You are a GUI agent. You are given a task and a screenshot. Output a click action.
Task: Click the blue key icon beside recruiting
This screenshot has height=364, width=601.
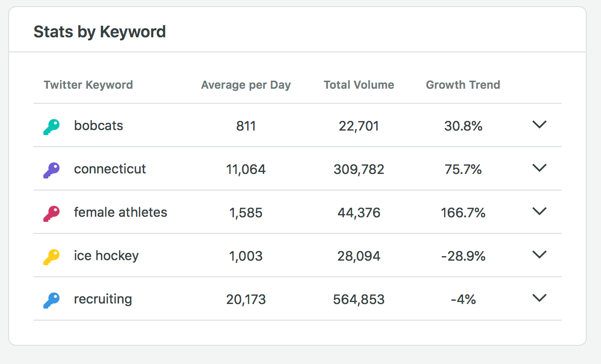click(51, 299)
